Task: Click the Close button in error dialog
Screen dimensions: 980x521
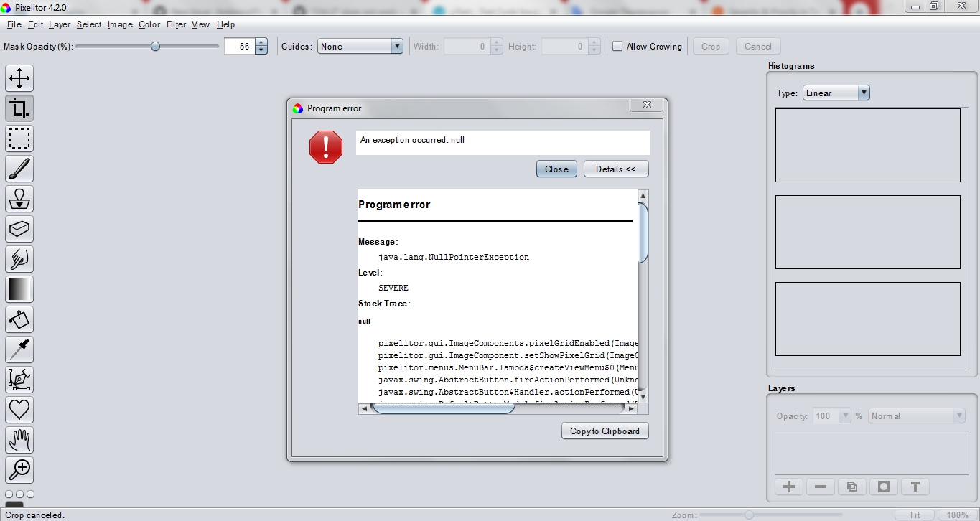Action: (556, 169)
